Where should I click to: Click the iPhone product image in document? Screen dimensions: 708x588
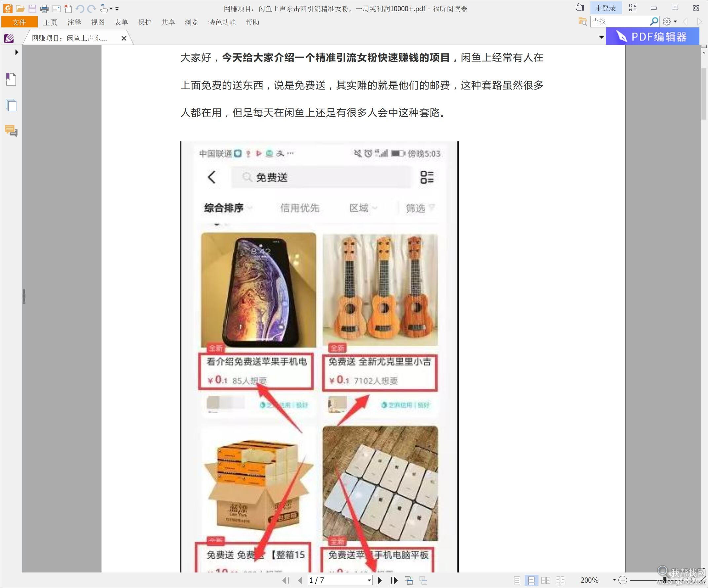point(258,289)
